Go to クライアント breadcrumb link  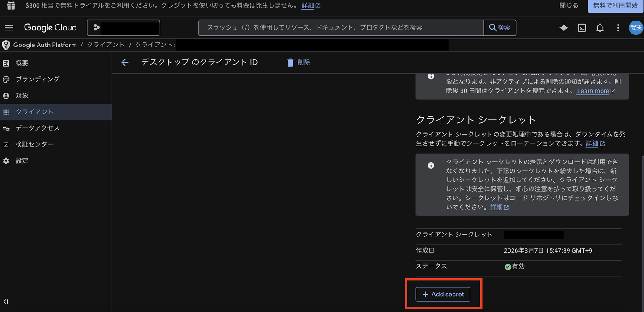(106, 45)
